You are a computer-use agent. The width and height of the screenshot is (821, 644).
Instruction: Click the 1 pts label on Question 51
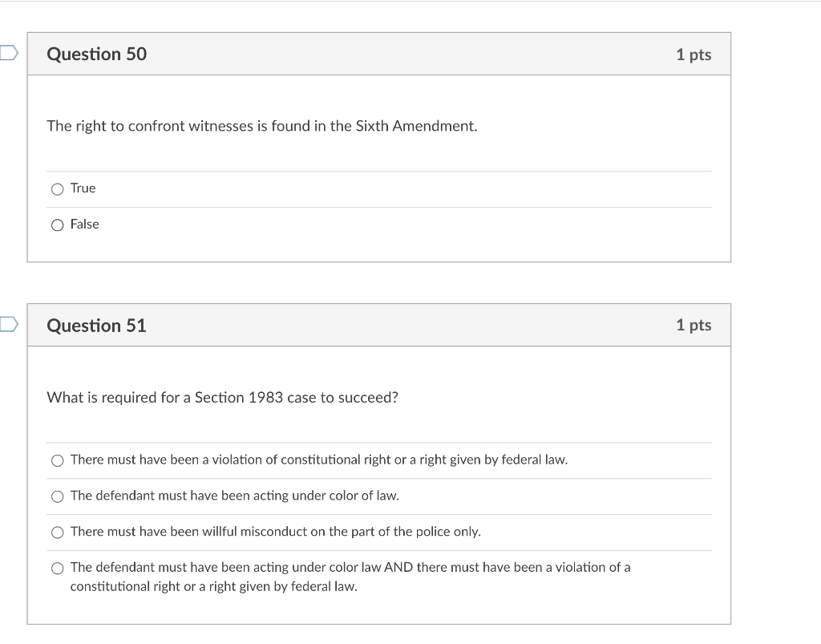pyautogui.click(x=694, y=325)
